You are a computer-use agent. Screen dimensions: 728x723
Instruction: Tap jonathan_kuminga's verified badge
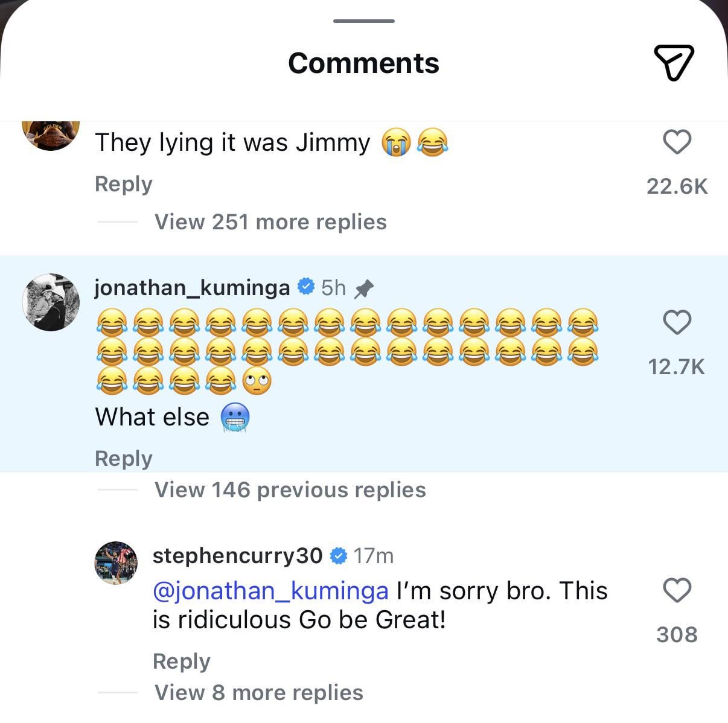tap(307, 287)
